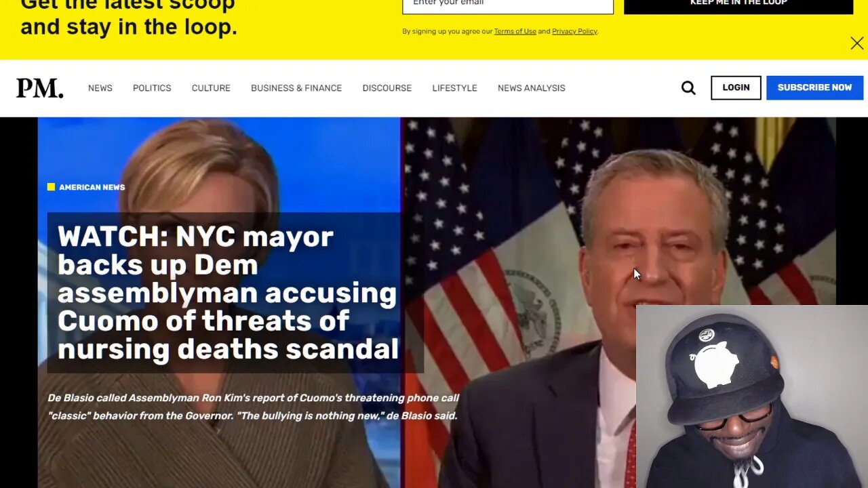This screenshot has width=868, height=488.
Task: Open the Discourse section
Action: point(387,88)
